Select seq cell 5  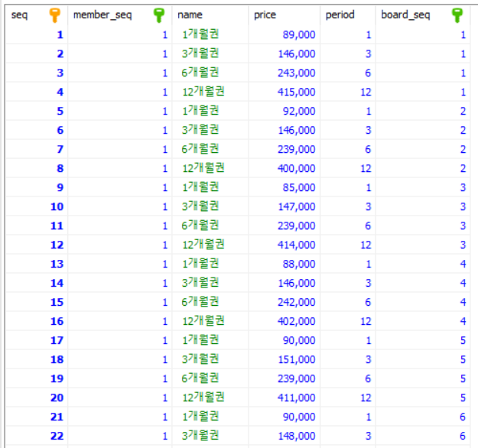(x=37, y=112)
